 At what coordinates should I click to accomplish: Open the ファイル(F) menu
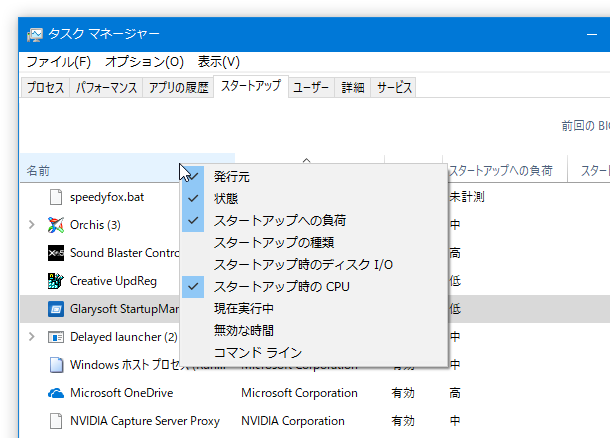coord(59,62)
